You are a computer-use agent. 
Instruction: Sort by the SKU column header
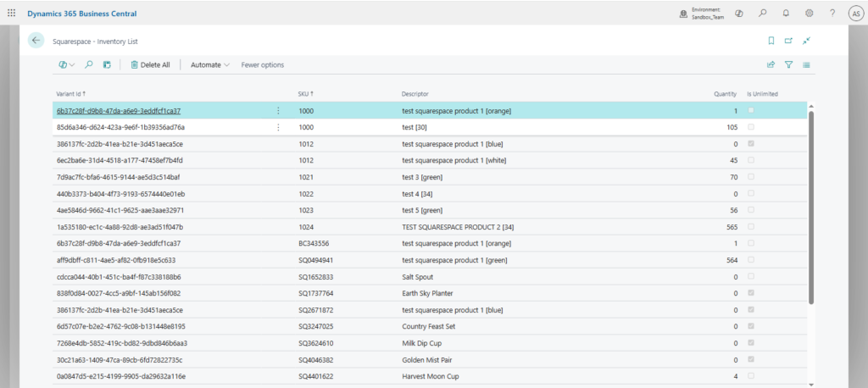pos(306,93)
